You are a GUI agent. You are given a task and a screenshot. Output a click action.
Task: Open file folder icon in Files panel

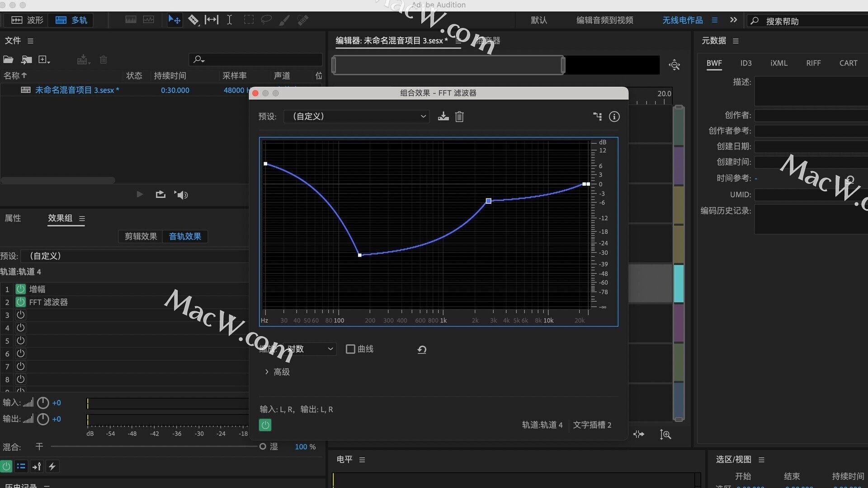tap(8, 60)
